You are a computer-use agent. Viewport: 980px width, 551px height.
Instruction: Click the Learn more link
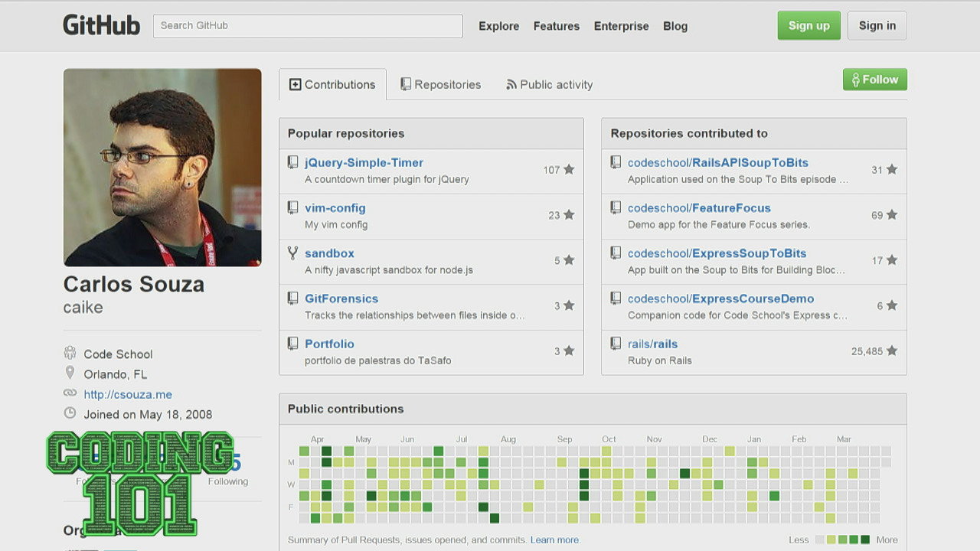(554, 540)
